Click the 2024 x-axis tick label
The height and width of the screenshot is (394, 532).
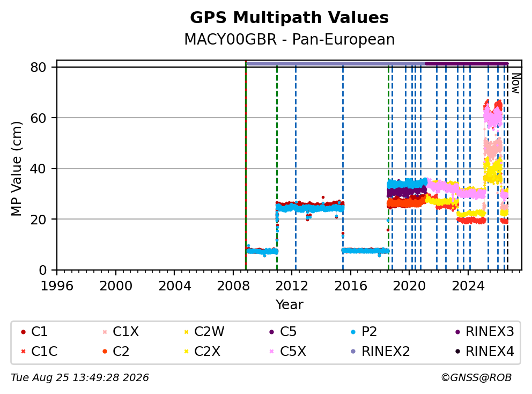[468, 286]
